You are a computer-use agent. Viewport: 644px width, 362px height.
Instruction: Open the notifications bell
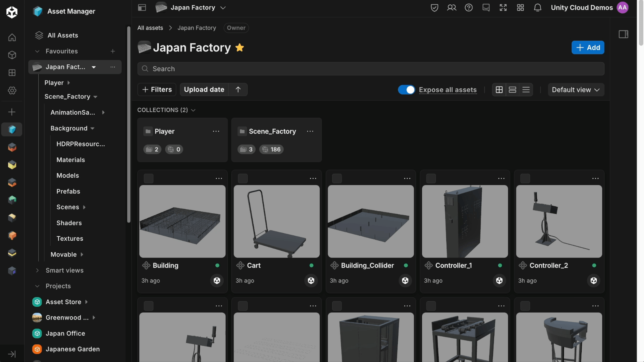538,8
